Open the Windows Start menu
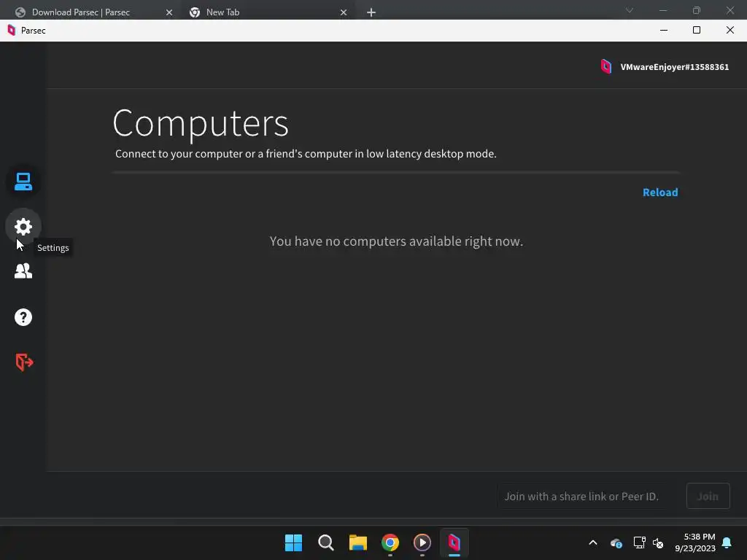 coord(293,542)
